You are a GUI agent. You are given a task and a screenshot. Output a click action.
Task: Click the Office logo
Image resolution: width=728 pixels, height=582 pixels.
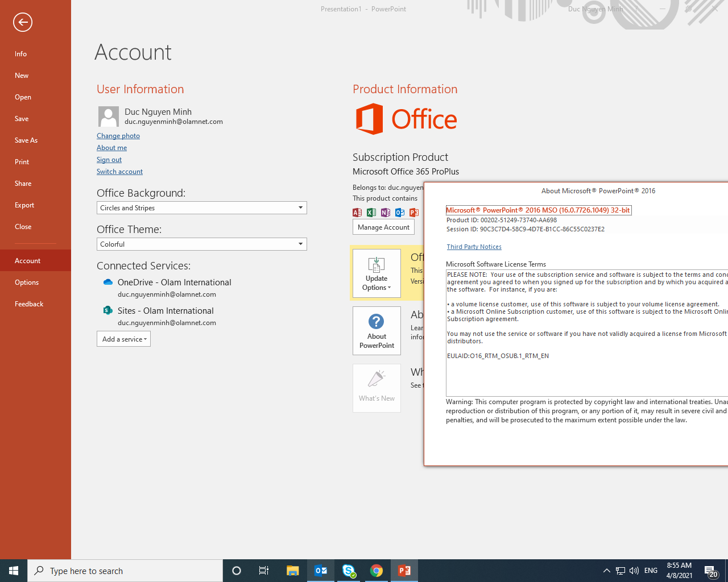click(x=406, y=119)
